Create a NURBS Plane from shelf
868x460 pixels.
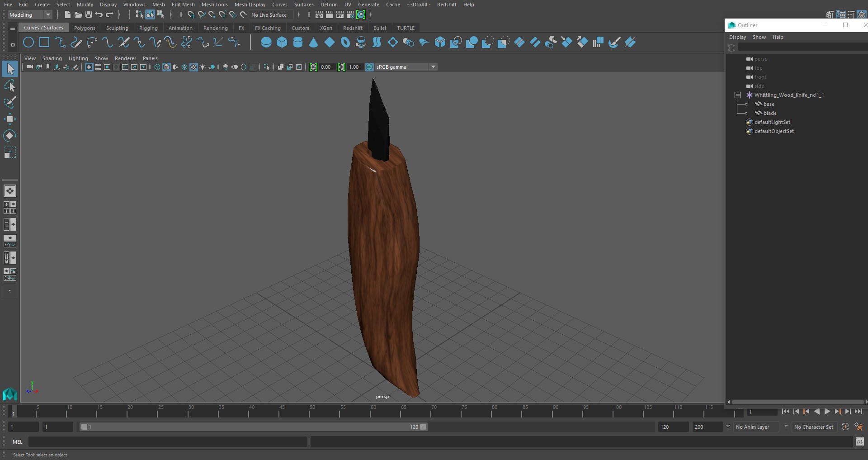pos(330,43)
